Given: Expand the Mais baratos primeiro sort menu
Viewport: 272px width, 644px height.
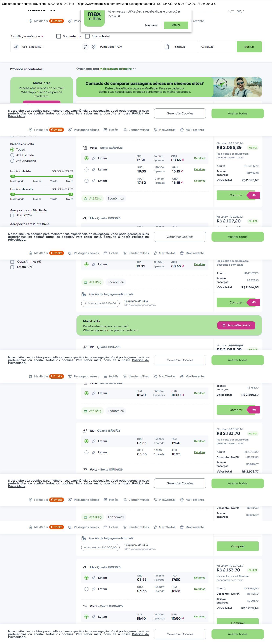Looking at the screenshot, I should click(118, 69).
